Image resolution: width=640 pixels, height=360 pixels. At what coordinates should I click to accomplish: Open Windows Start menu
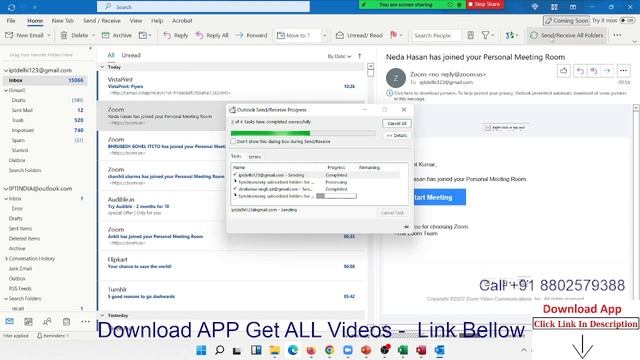[x=201, y=350]
